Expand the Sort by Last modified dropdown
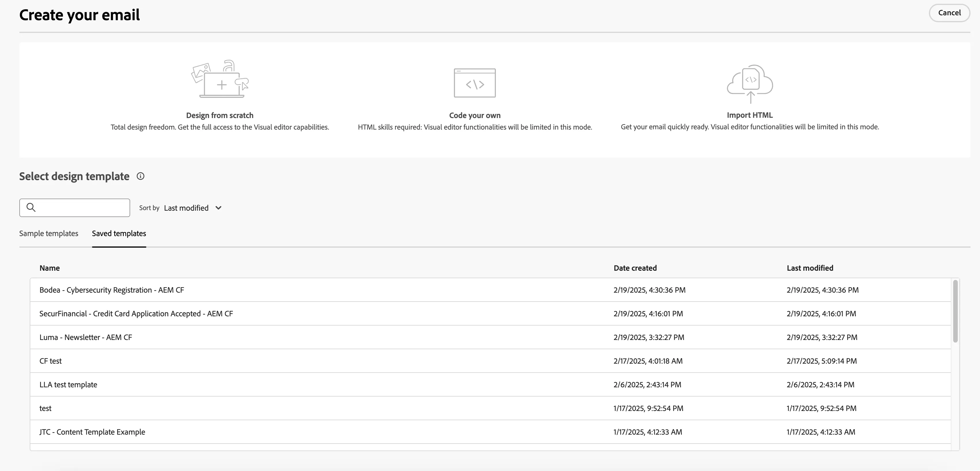The image size is (980, 471). point(193,208)
